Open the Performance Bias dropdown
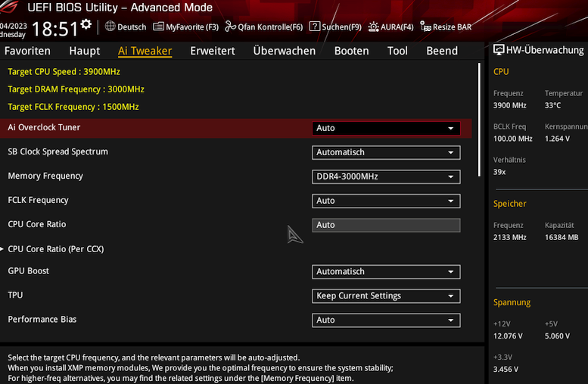The width and height of the screenshot is (588, 384). (x=386, y=320)
